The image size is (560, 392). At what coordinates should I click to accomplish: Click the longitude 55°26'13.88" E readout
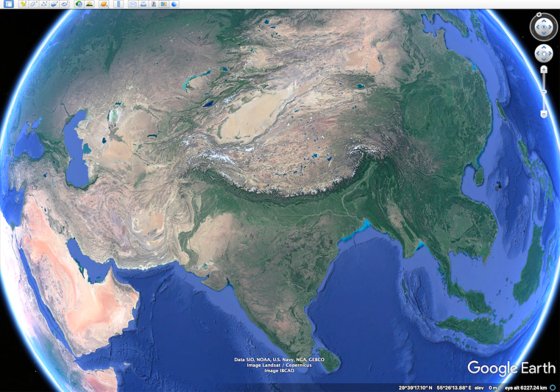[454, 388]
